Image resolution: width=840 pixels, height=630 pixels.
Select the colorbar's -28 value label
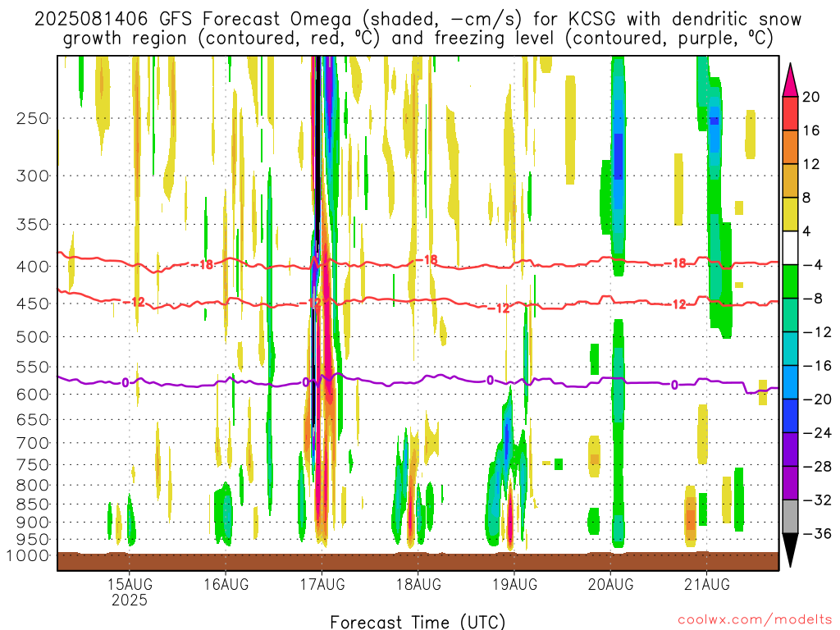(817, 466)
